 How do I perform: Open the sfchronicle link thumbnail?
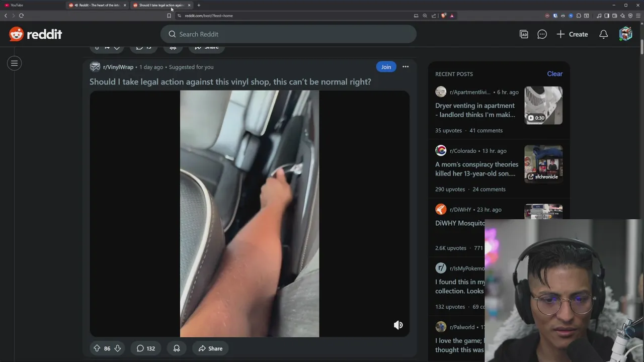tap(543, 164)
